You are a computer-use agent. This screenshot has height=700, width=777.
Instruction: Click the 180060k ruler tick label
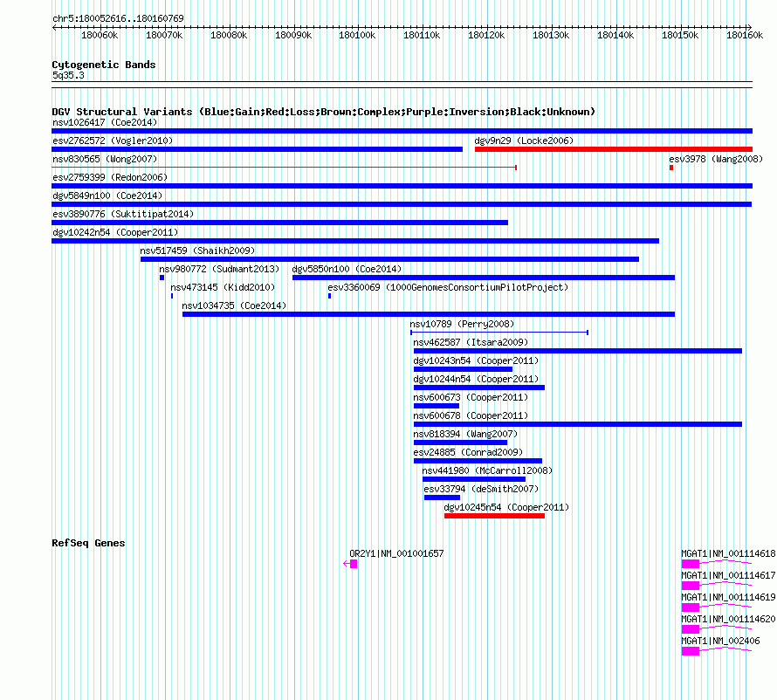tap(100, 35)
